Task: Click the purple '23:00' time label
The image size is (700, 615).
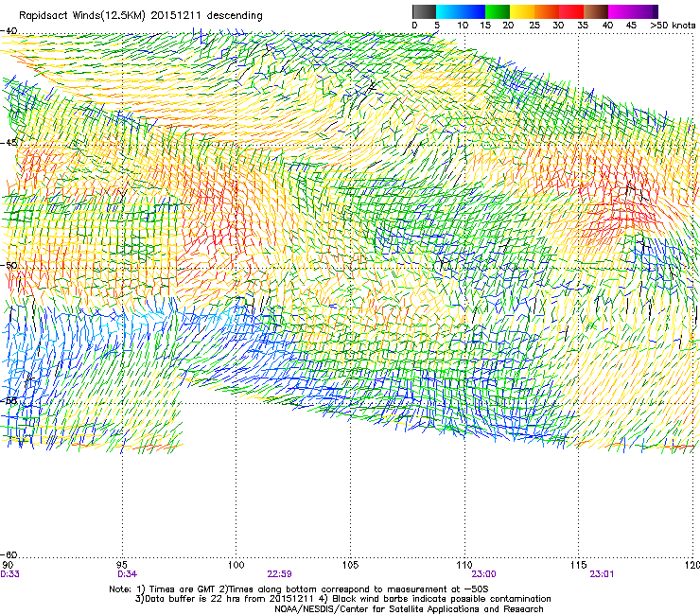Action: 484,574
